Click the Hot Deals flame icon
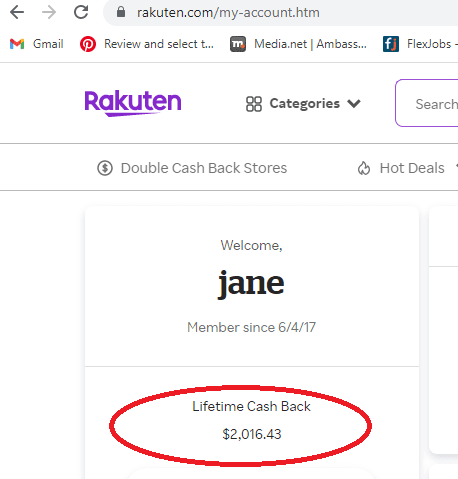The image size is (458, 479). coord(364,168)
